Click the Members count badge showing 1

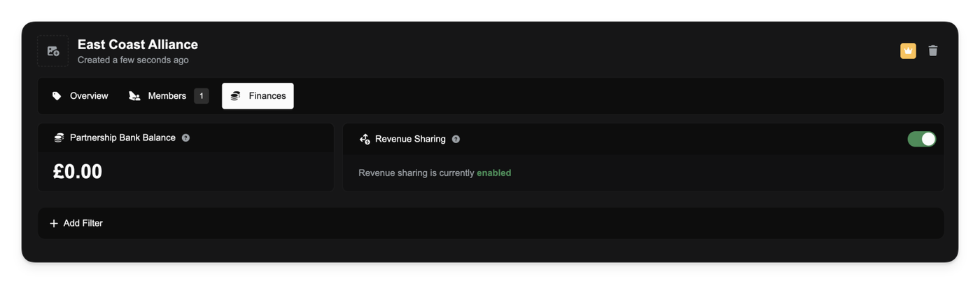[201, 96]
